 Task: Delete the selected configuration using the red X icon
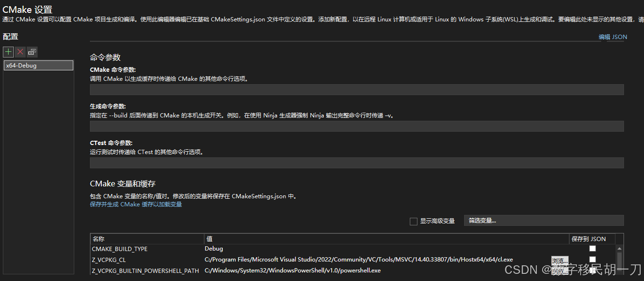click(20, 52)
